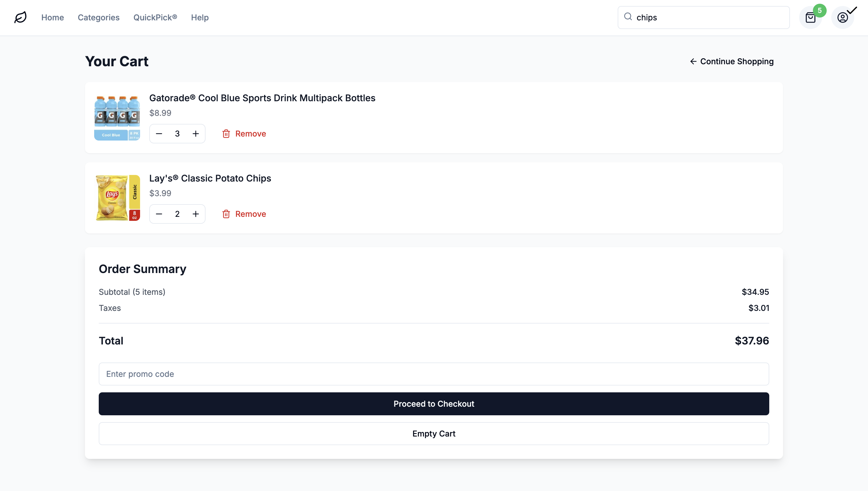
Task: Click Continue Shopping link
Action: point(732,61)
